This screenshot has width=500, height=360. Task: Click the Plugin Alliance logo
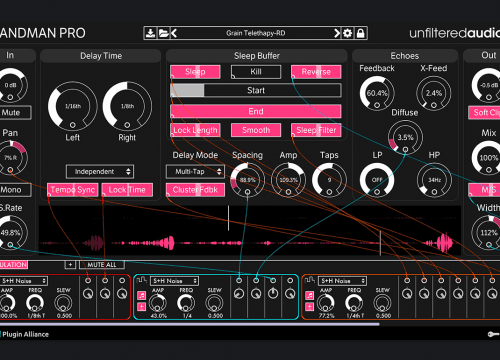(x=24, y=334)
